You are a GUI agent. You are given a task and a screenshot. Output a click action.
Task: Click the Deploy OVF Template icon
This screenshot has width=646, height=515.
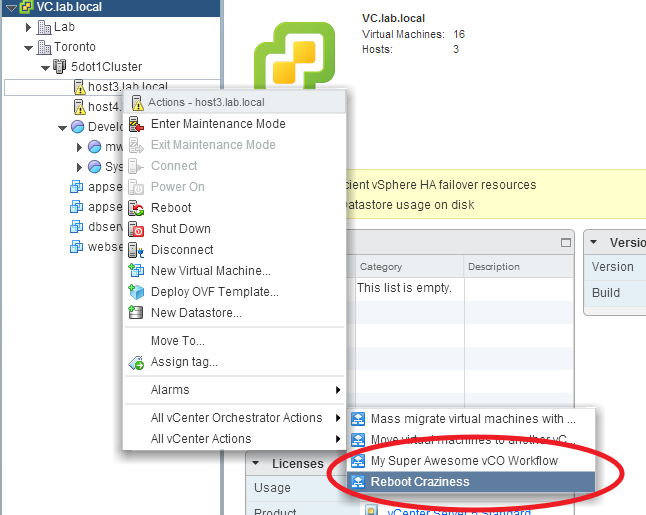tap(136, 292)
